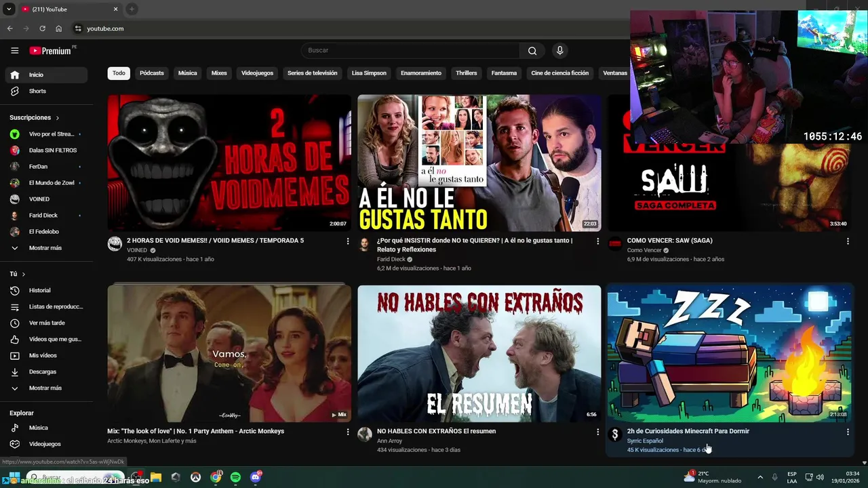Open El Mundo de Zowl subscription

(x=46, y=183)
